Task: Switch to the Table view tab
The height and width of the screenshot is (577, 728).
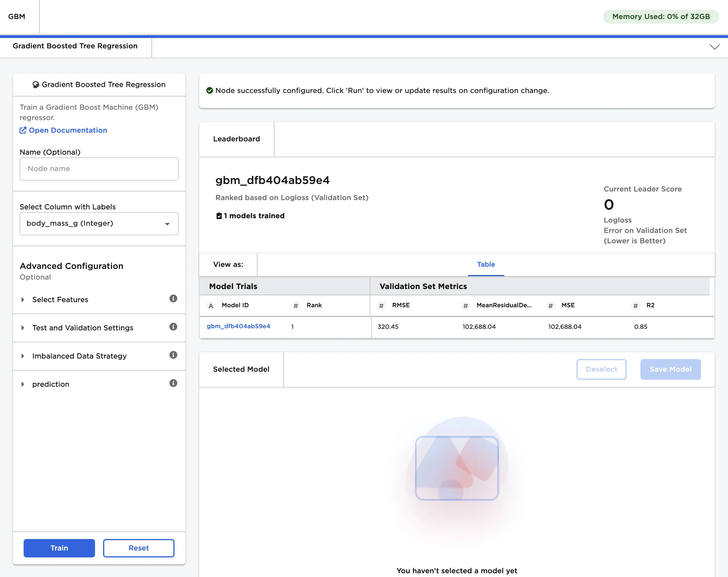Action: [x=486, y=264]
